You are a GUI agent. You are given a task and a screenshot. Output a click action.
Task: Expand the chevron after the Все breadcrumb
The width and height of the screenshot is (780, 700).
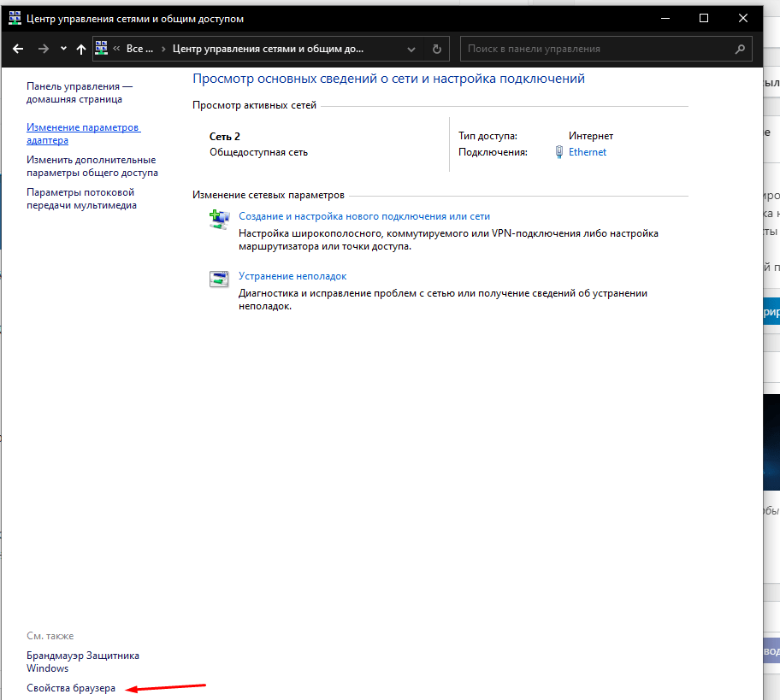(162, 50)
